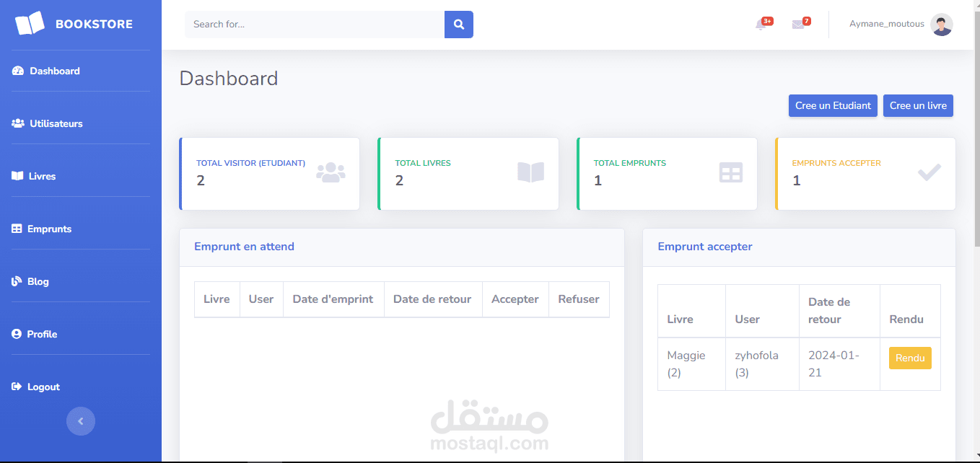This screenshot has width=980, height=463.
Task: Click the Accepter column header
Action: click(515, 299)
